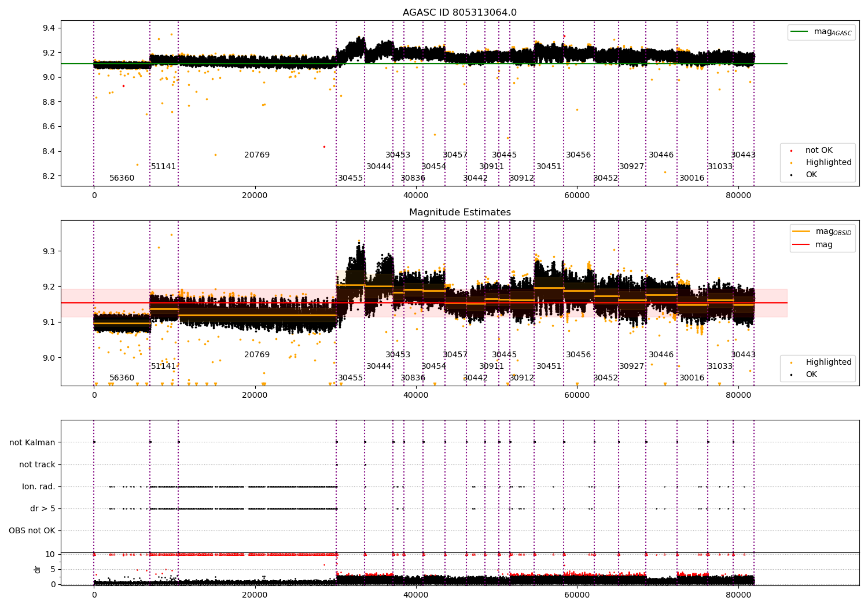Click the 60000 x-axis tick under Magnitude Estimates plot
Image resolution: width=868 pixels, height=608 pixels.
pyautogui.click(x=577, y=395)
